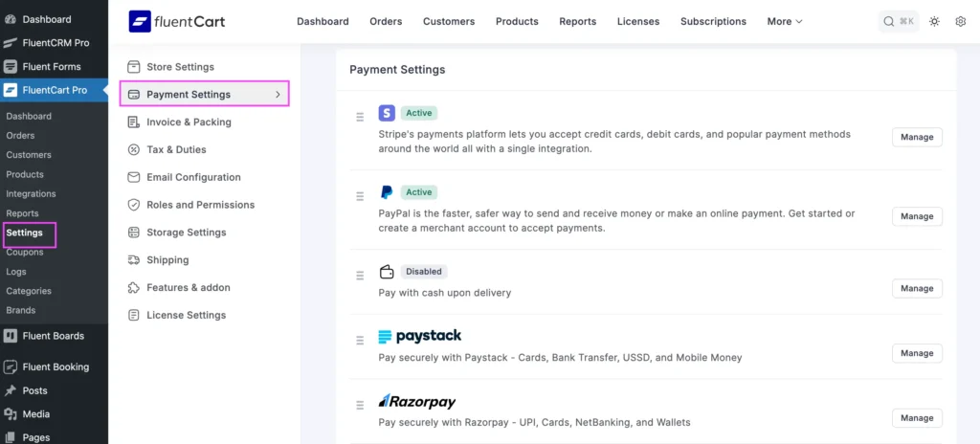Open the Customers tab in top navigation
The image size is (980, 444).
tap(449, 21)
